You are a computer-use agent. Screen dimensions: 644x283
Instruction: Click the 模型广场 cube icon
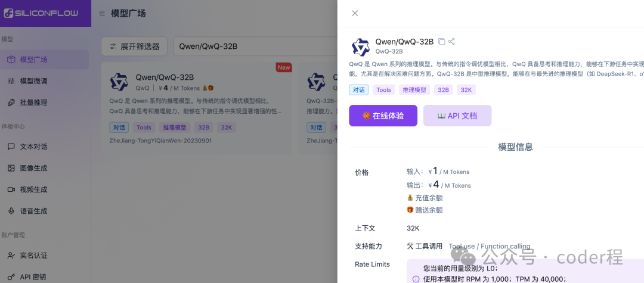[11, 60]
